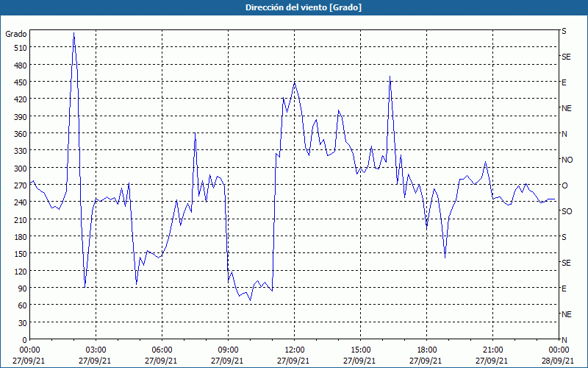Click the 360 left-axis tick label
The image size is (588, 368).
coord(21,134)
